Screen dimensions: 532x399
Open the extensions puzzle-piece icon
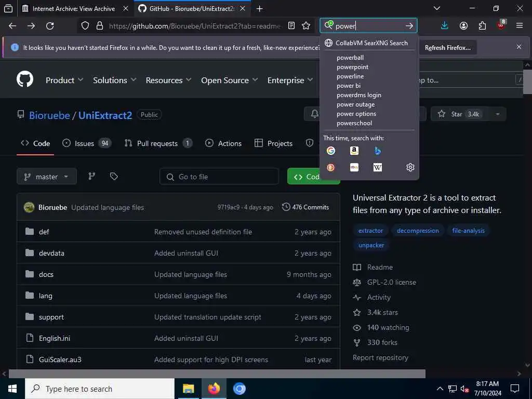[482, 26]
